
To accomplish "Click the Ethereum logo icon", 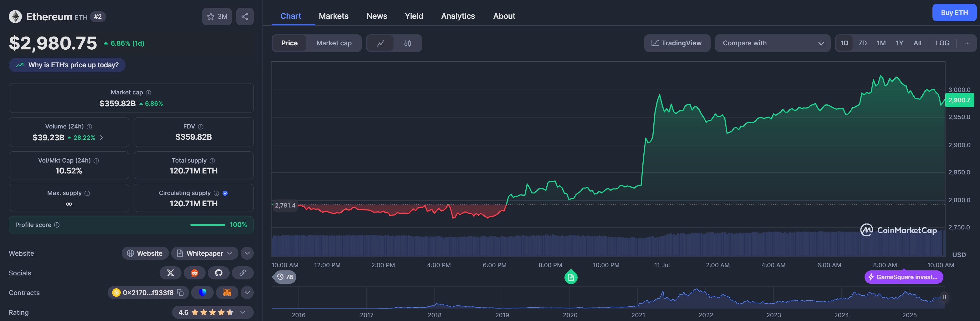I will (15, 17).
